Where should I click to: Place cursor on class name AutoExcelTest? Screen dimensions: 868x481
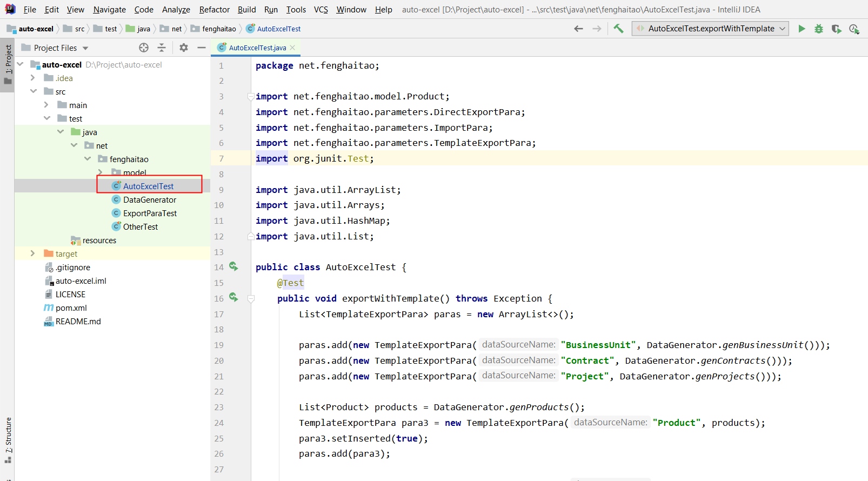click(x=360, y=267)
